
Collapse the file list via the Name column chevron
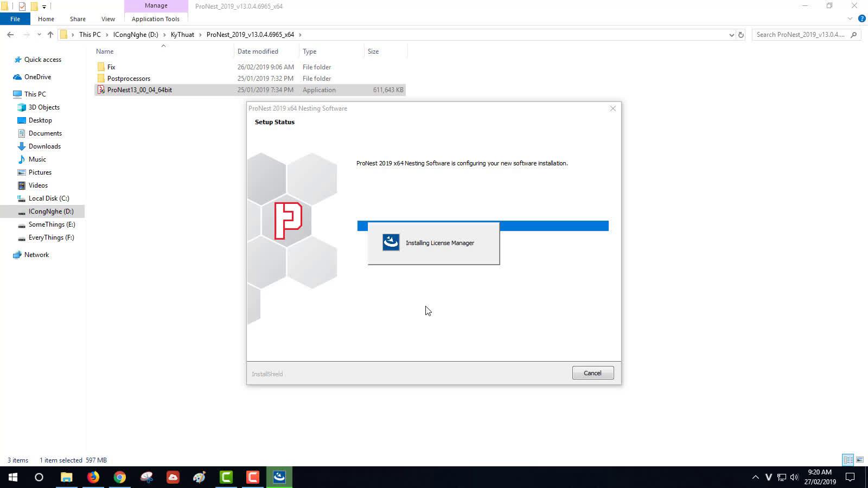click(163, 47)
